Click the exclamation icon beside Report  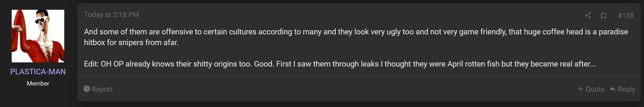click(x=87, y=89)
